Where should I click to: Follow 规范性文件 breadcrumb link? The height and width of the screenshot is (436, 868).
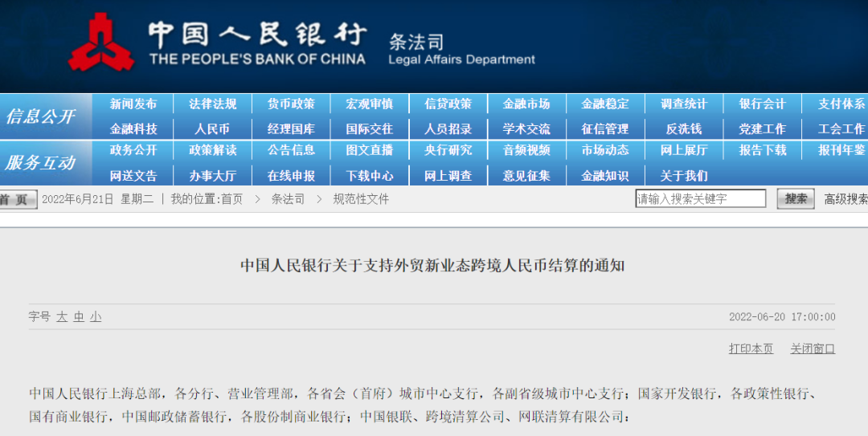pyautogui.click(x=361, y=199)
